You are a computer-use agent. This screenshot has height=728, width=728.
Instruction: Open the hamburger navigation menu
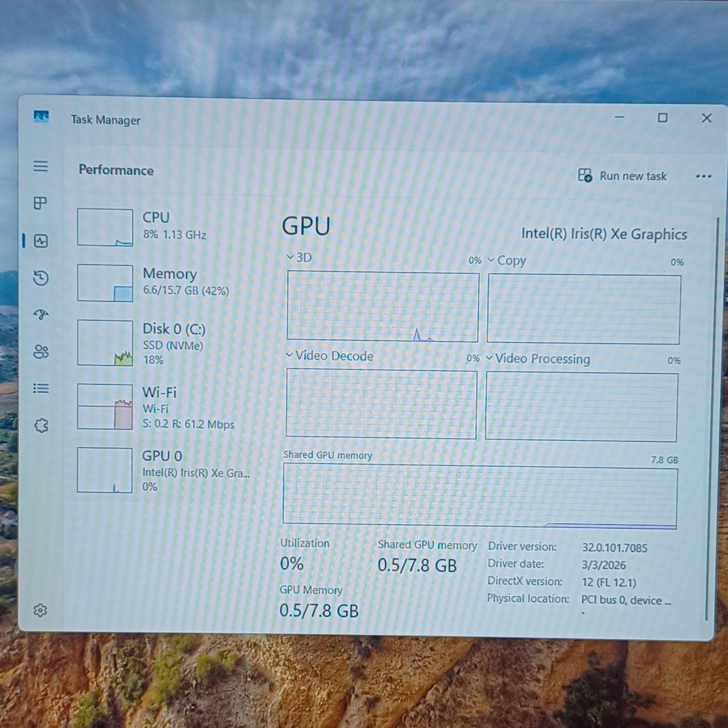pos(41,166)
